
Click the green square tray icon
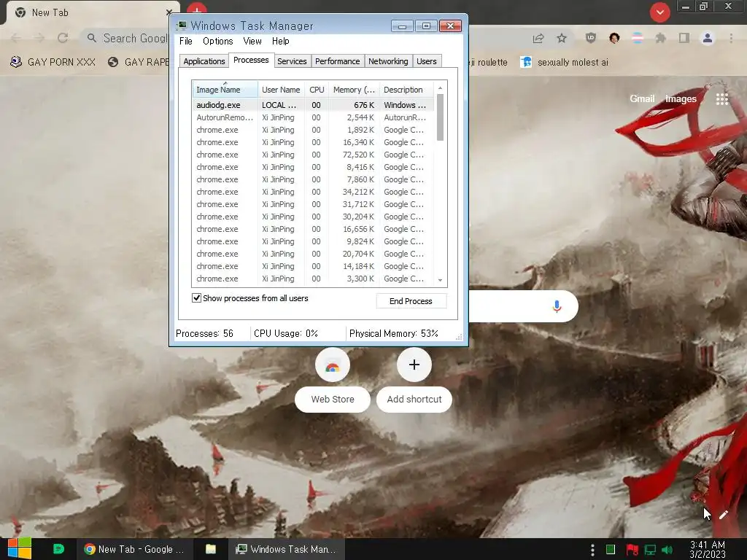click(x=611, y=550)
